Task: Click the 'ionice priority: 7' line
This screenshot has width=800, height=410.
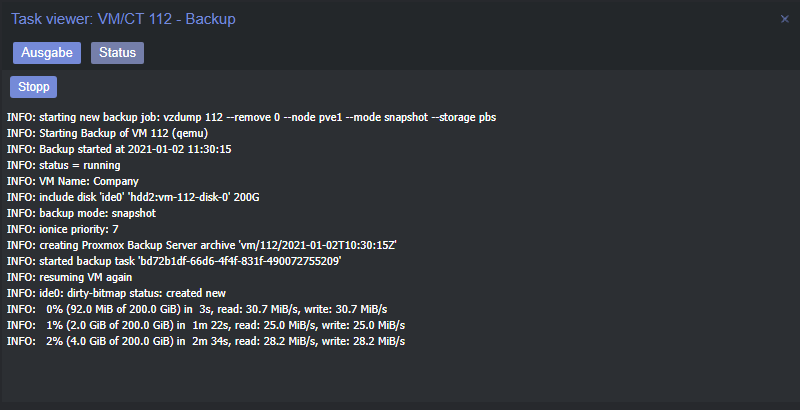Action: pyautogui.click(x=62, y=229)
